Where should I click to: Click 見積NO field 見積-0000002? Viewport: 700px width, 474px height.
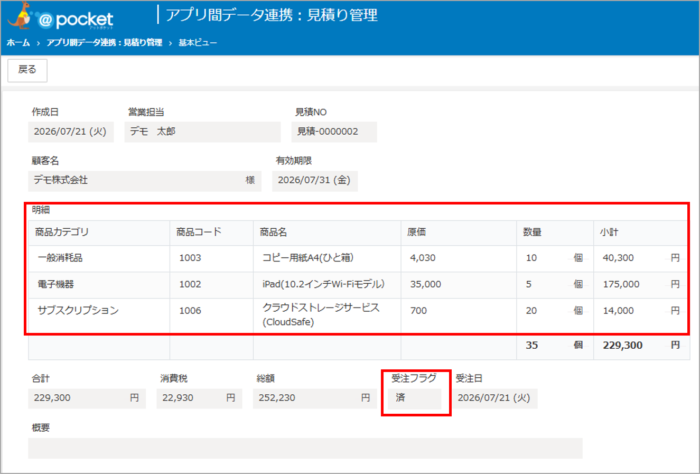pos(334,132)
